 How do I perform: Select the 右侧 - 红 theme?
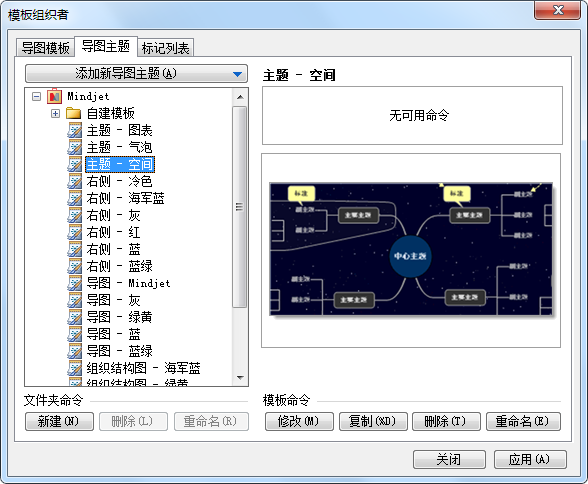[113, 232]
